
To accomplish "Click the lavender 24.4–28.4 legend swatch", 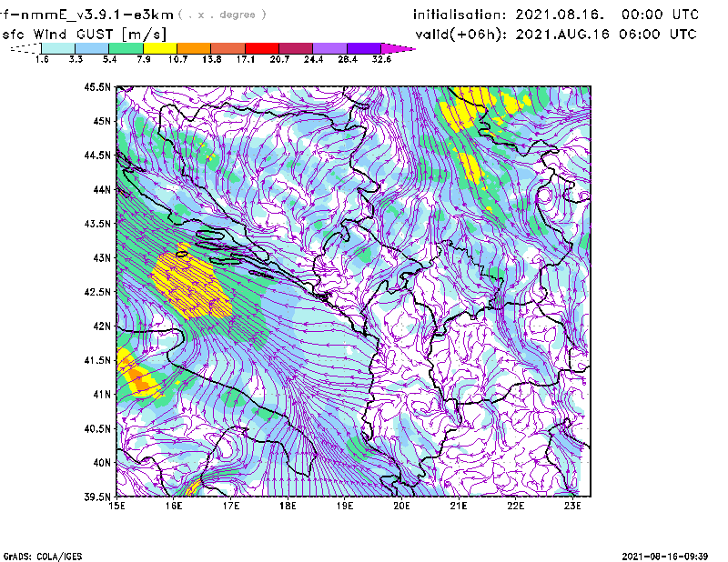I will tap(330, 48).
